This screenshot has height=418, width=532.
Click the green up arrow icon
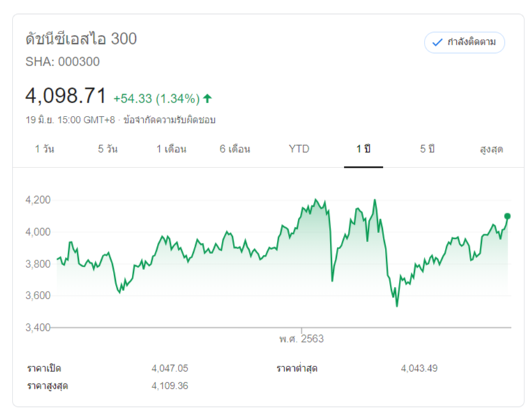click(x=207, y=98)
